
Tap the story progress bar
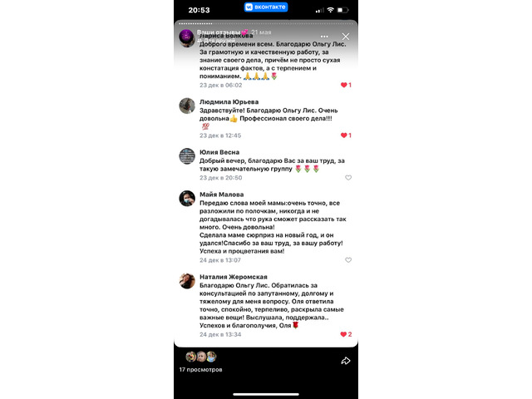(x=266, y=24)
